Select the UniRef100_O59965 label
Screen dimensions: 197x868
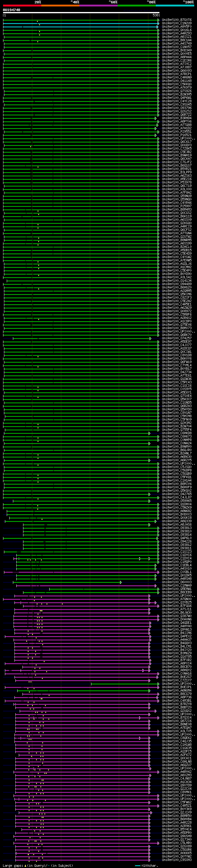(177, 501)
